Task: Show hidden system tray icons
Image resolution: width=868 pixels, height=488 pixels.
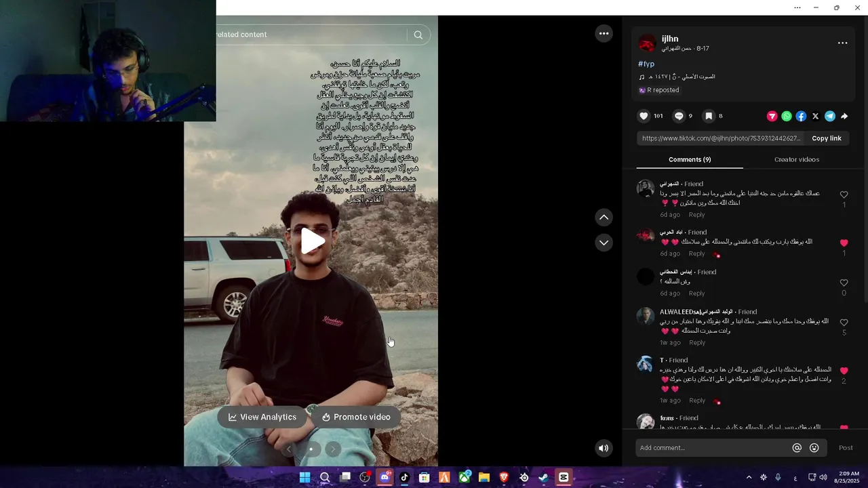Action: (x=749, y=477)
